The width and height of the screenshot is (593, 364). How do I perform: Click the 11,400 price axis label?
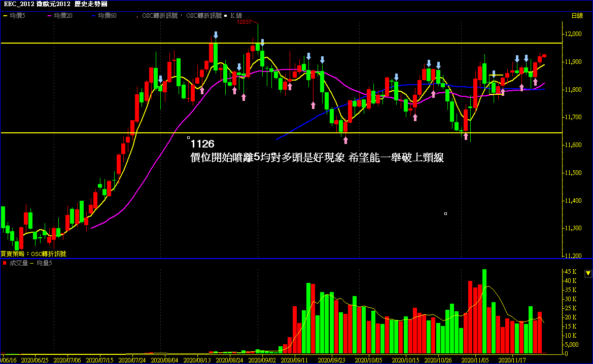573,201
